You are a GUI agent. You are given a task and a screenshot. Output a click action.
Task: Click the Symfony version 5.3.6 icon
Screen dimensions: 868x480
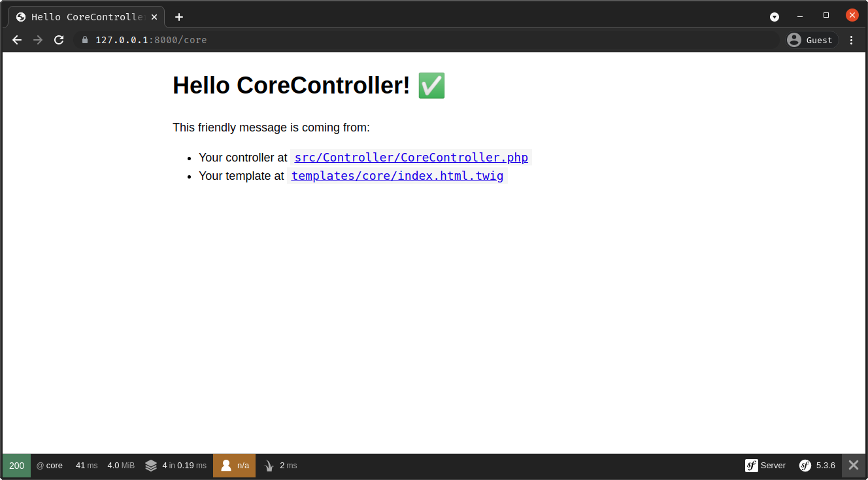[805, 466]
